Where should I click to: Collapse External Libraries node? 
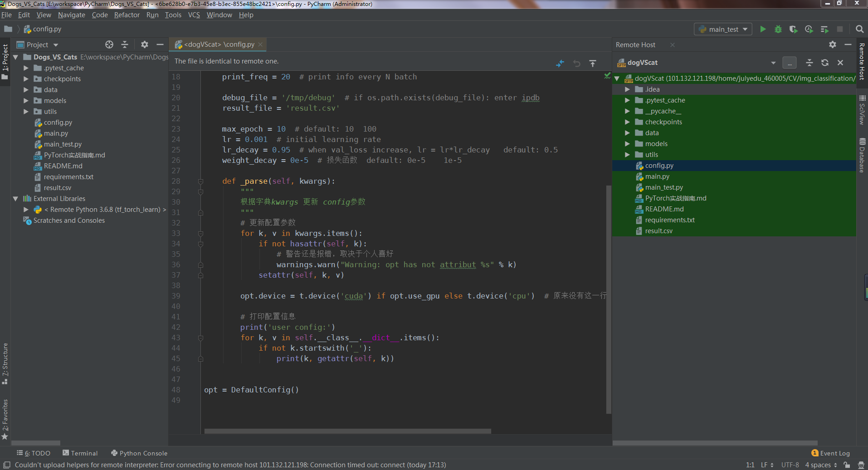point(15,199)
